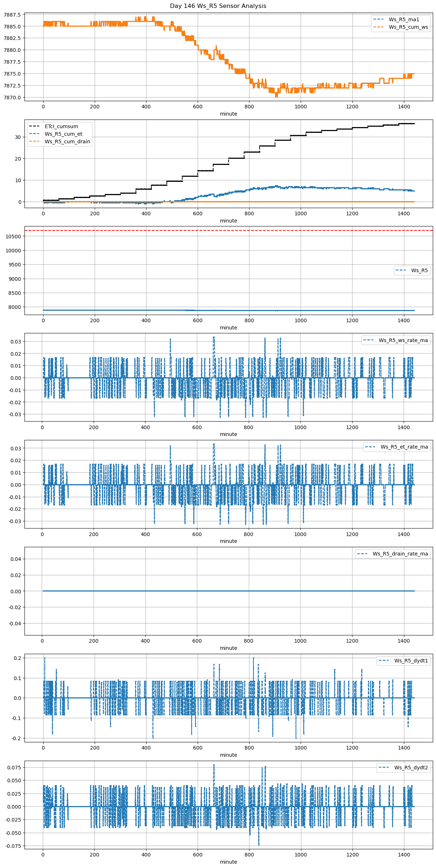Click the 10500 y-axis tick label
Image resolution: width=436 pixels, height=868 pixels.
tap(13, 237)
